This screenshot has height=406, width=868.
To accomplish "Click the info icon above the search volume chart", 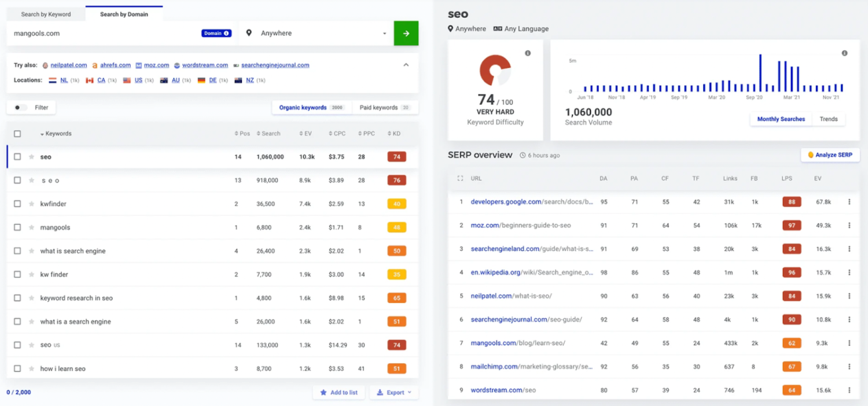I will (x=844, y=53).
